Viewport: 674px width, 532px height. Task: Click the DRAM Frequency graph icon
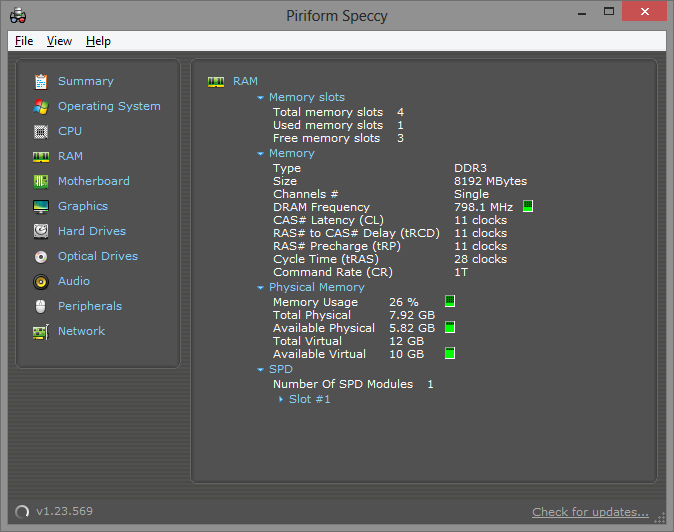pos(528,206)
